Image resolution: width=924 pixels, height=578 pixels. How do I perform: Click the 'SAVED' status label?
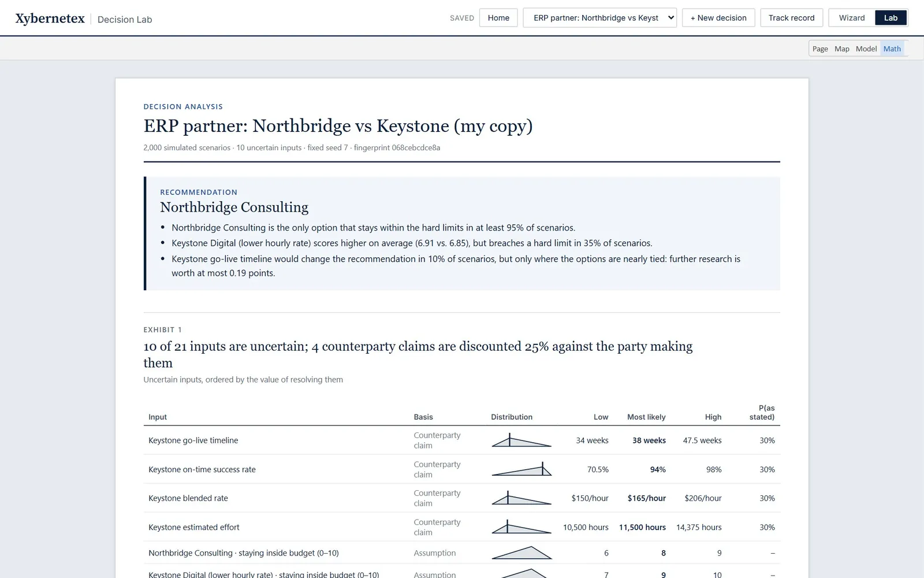[462, 18]
